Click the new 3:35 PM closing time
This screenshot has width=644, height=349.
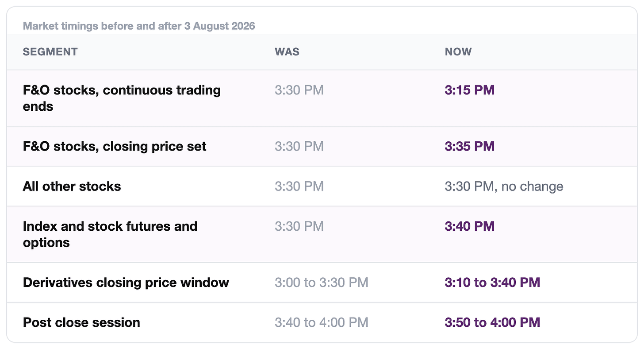pyautogui.click(x=469, y=146)
